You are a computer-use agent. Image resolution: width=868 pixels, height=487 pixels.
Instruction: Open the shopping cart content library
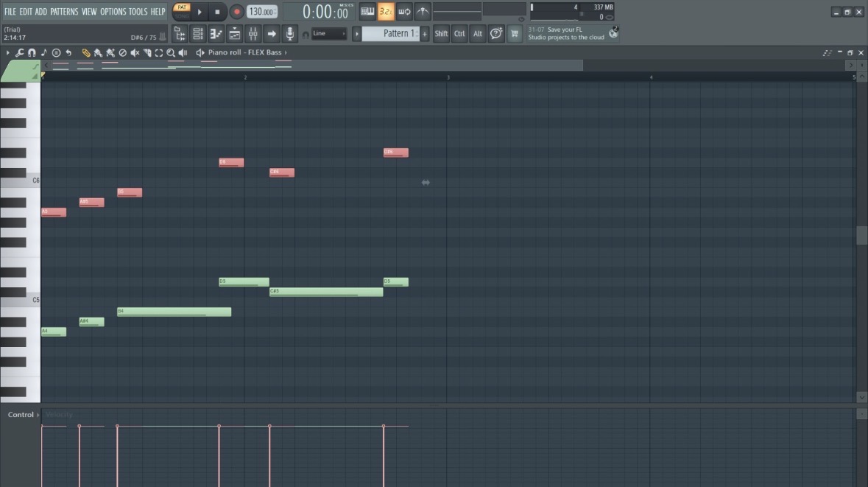[x=515, y=34]
